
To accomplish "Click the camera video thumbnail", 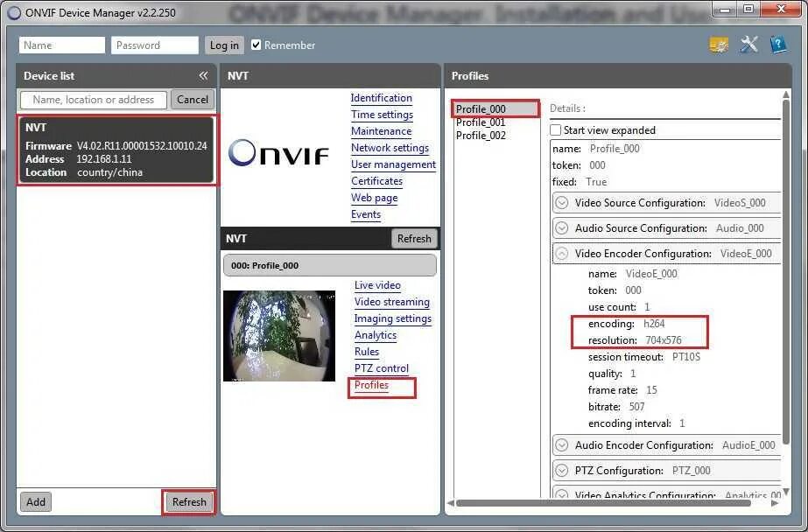I will click(x=278, y=336).
